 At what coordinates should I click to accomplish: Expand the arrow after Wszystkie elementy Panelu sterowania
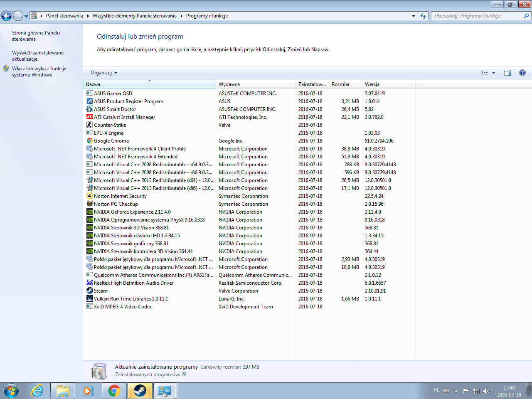click(181, 16)
